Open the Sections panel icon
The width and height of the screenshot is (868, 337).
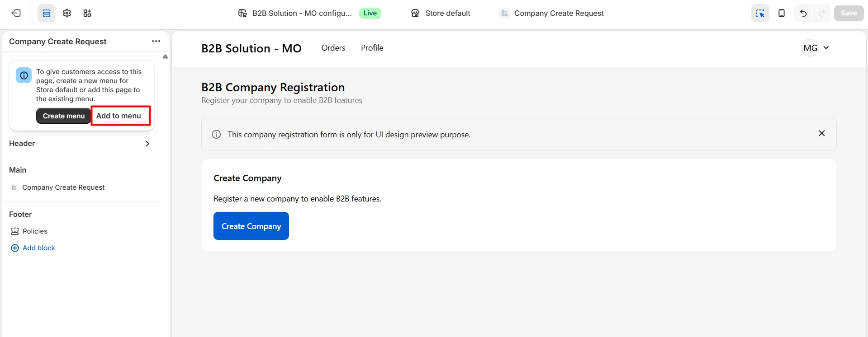(x=47, y=13)
